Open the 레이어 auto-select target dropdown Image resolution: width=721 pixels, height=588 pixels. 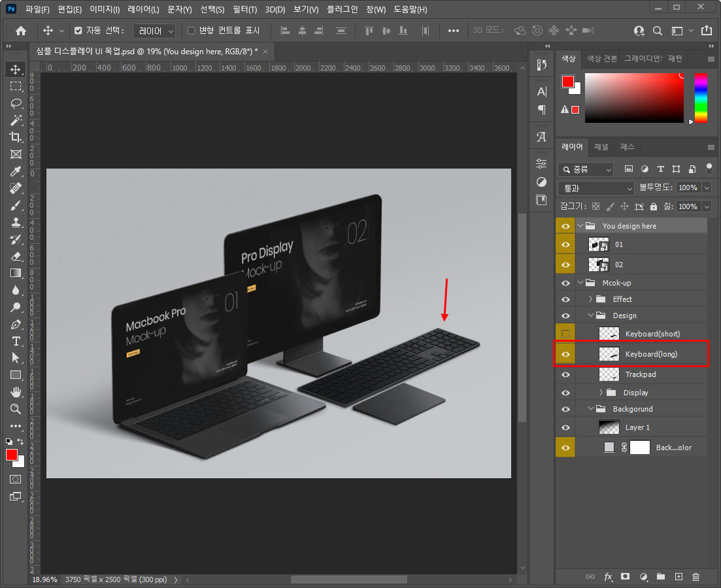point(154,31)
